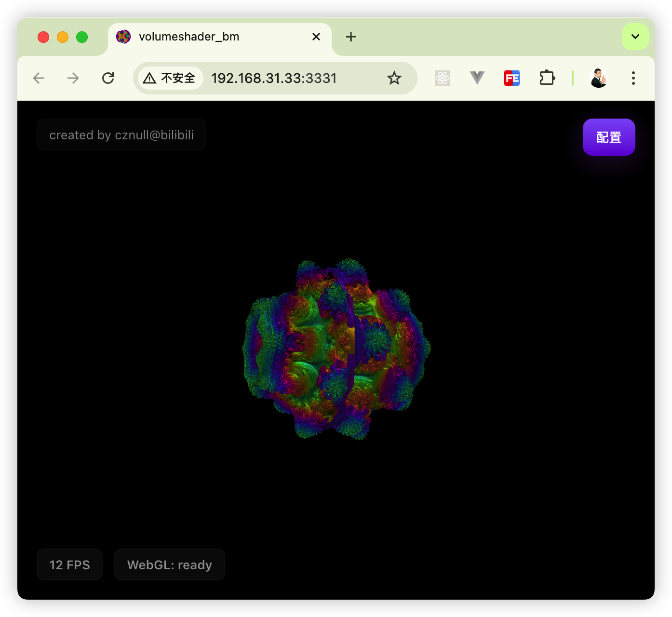Bookmark this page with the star icon
The height and width of the screenshot is (617, 672).
point(394,78)
